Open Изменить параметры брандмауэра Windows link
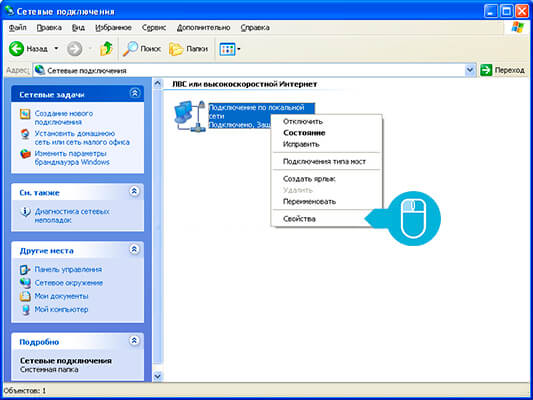The height and width of the screenshot is (400, 533). pyautogui.click(x=72, y=158)
